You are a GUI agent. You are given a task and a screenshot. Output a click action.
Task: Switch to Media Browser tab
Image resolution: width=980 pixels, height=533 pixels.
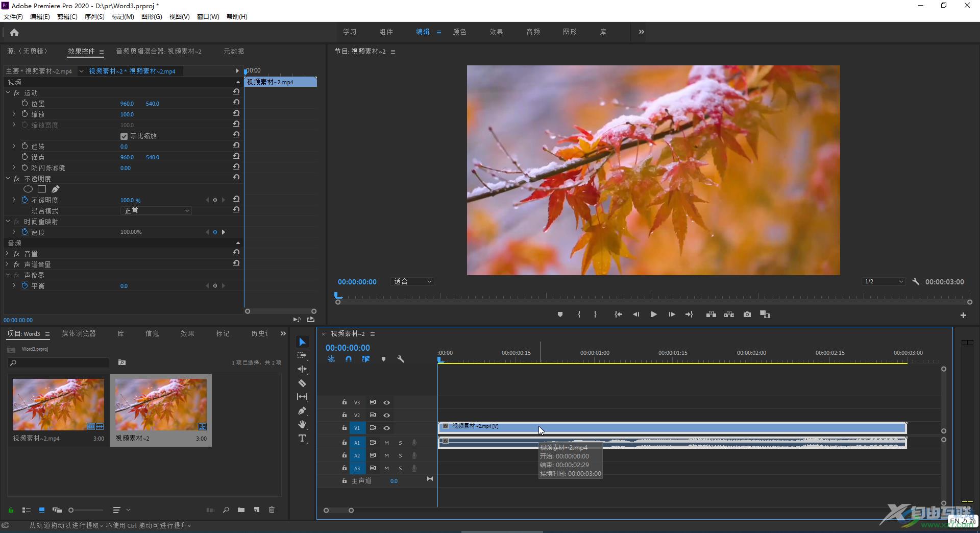79,334
